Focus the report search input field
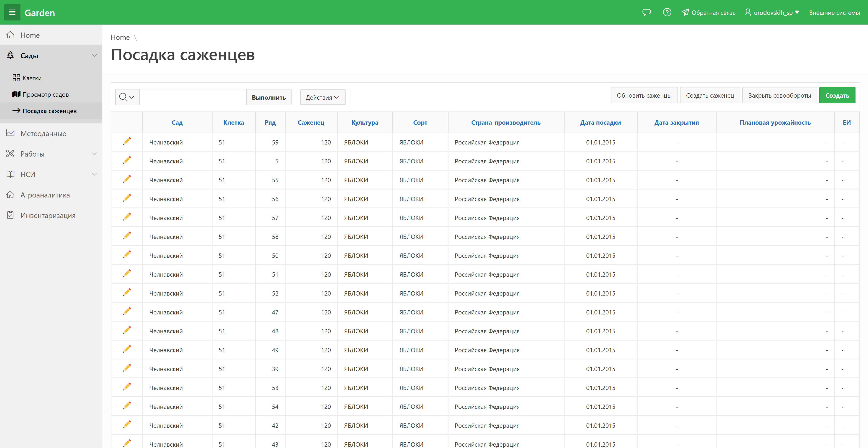The height and width of the screenshot is (448, 868). pyautogui.click(x=193, y=97)
